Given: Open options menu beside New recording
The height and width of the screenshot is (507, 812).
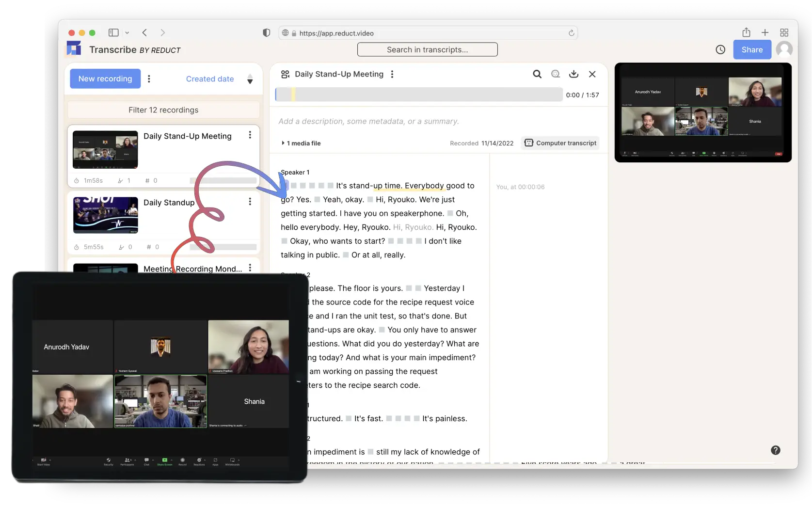Looking at the screenshot, I should tap(149, 79).
